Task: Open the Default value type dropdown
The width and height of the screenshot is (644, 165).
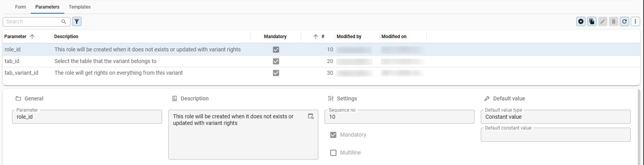Action: pos(556,117)
